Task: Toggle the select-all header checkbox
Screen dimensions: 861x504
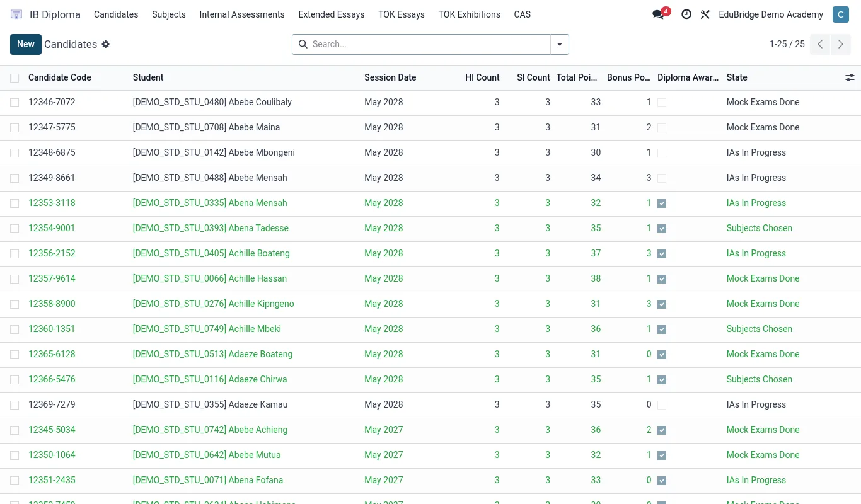Action: (14, 78)
